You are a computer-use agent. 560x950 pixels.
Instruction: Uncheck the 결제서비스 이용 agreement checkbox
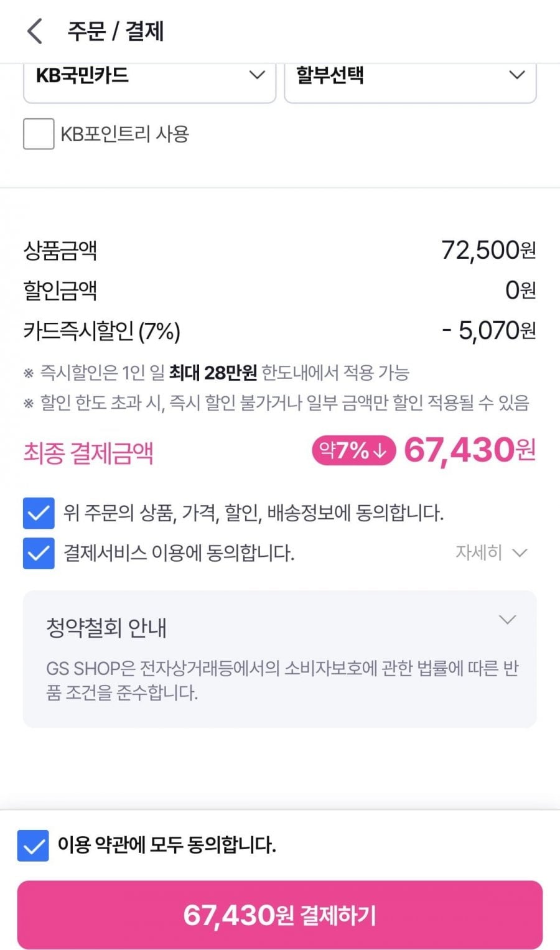coord(39,553)
